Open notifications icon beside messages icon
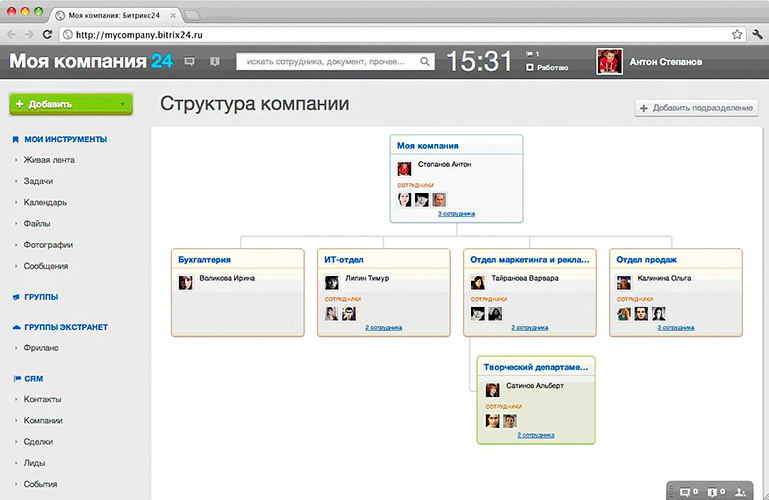 click(x=215, y=61)
